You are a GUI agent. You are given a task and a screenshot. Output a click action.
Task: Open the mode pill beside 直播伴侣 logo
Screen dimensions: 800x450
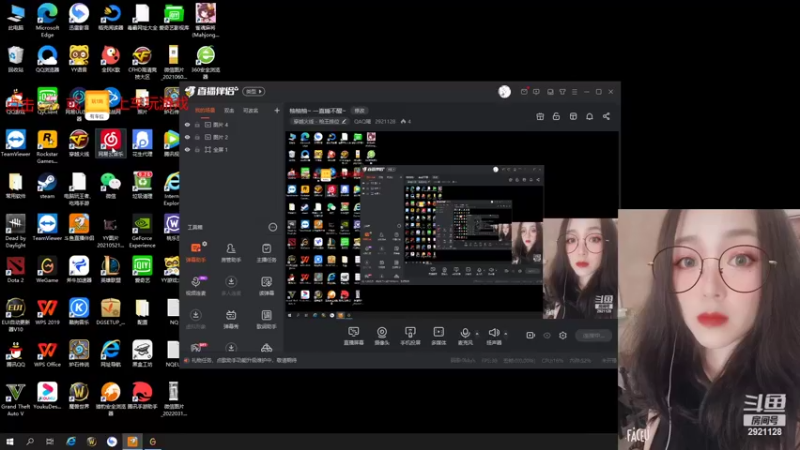[x=254, y=91]
